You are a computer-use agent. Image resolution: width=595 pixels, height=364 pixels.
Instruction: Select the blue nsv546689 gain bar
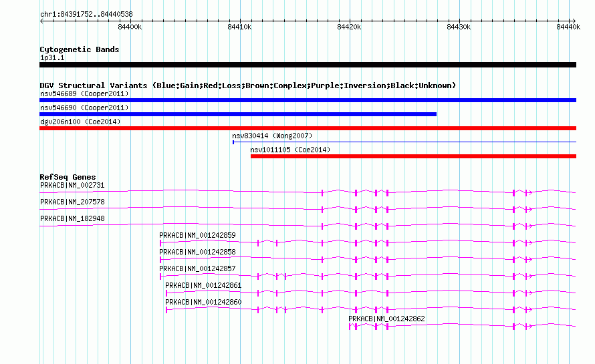pos(308,100)
